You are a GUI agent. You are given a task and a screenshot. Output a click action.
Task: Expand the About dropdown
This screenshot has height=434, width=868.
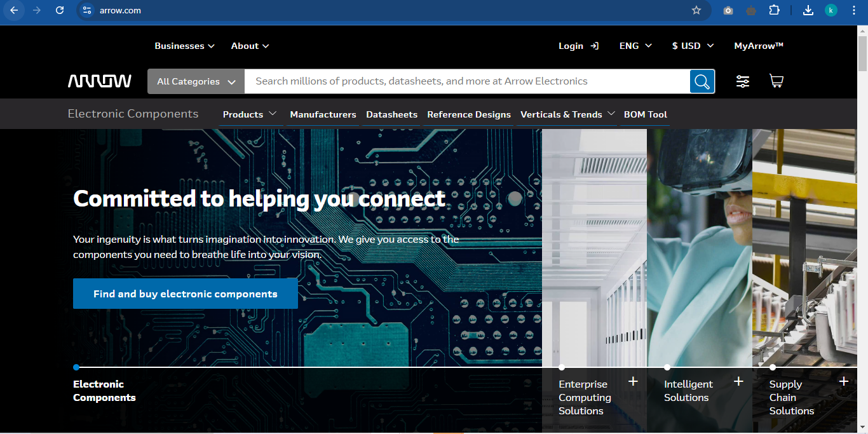[250, 46]
